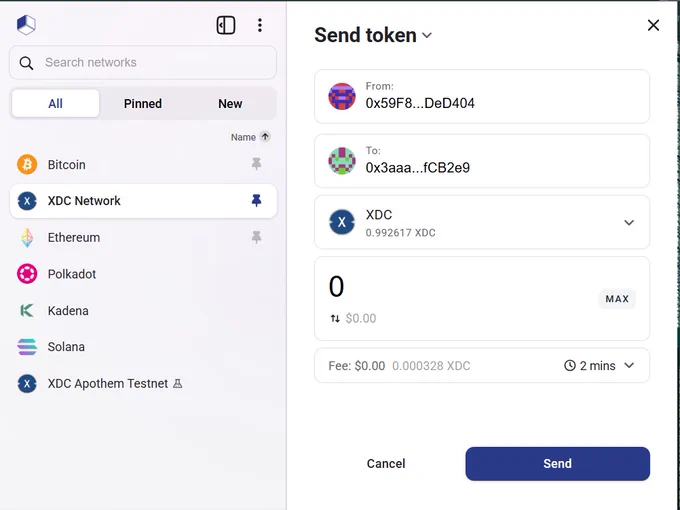Click the Send button
Viewport: 680px width, 510px height.
point(557,464)
